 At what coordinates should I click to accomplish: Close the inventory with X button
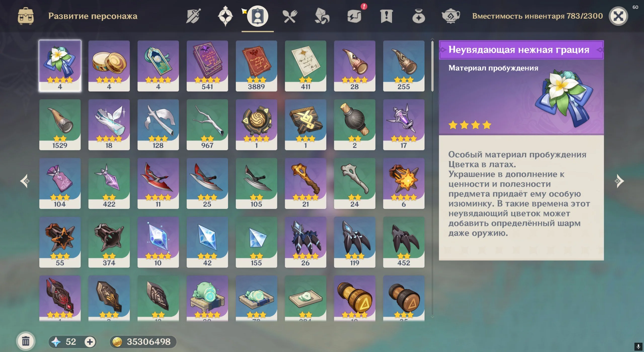618,16
